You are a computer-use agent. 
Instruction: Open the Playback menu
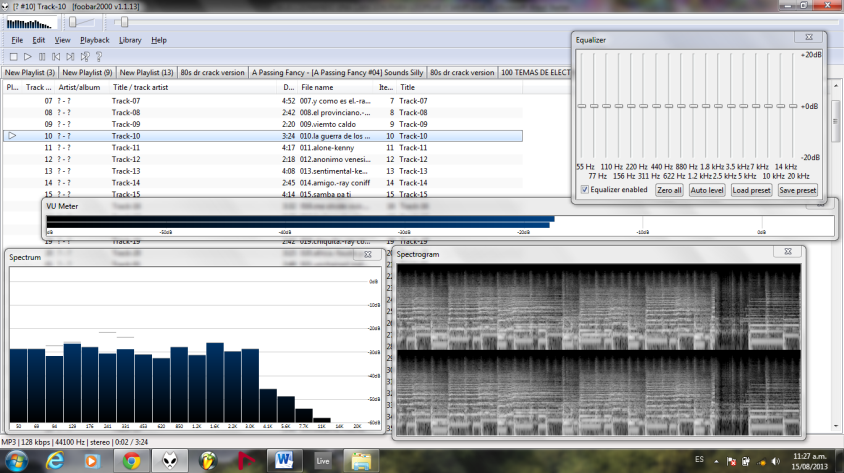coord(95,40)
